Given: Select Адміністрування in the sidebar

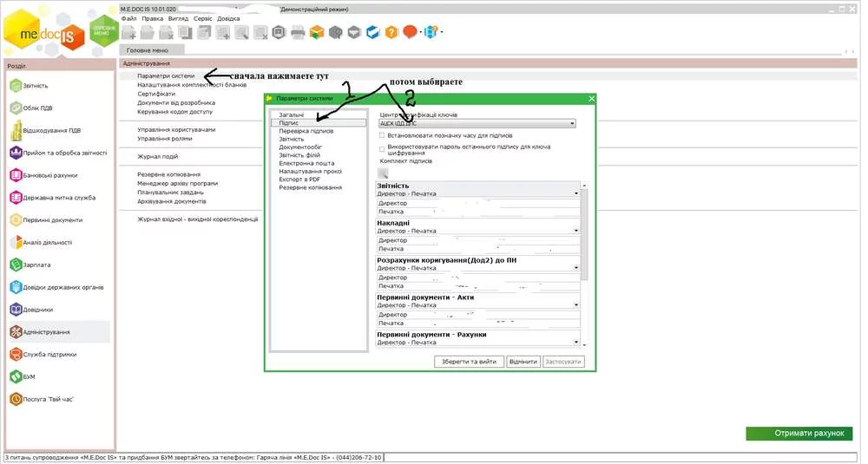Looking at the screenshot, I should 59,332.
